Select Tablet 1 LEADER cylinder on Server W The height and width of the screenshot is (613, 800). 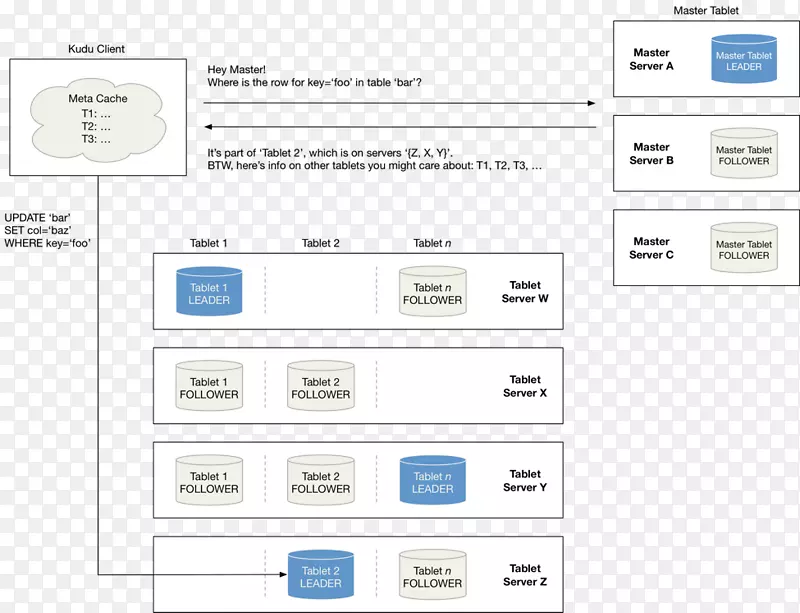pyautogui.click(x=209, y=291)
